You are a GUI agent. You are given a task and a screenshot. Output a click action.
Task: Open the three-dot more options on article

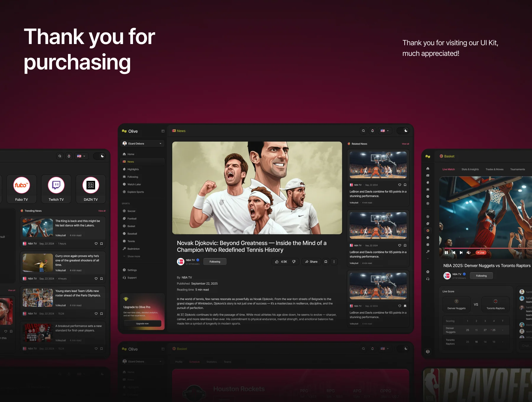pos(334,262)
